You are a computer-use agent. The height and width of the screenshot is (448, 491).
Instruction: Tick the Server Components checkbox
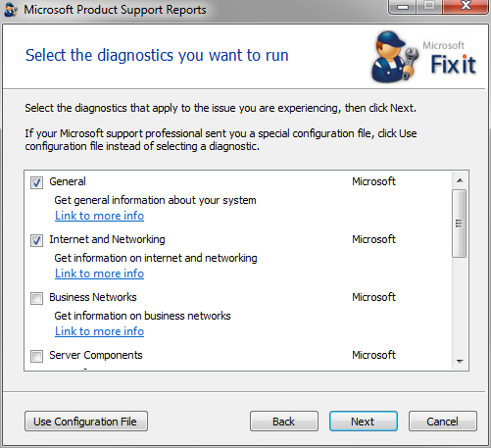point(36,356)
